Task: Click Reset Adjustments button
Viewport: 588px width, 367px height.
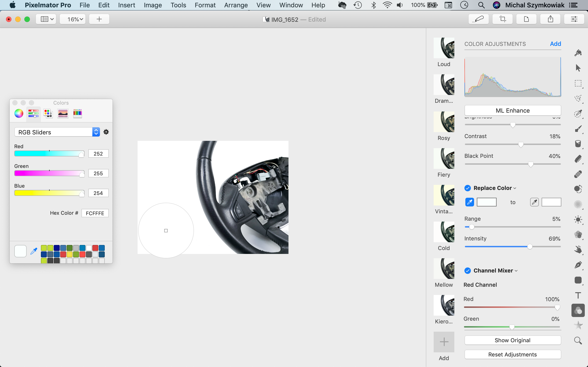Action: pyautogui.click(x=512, y=354)
